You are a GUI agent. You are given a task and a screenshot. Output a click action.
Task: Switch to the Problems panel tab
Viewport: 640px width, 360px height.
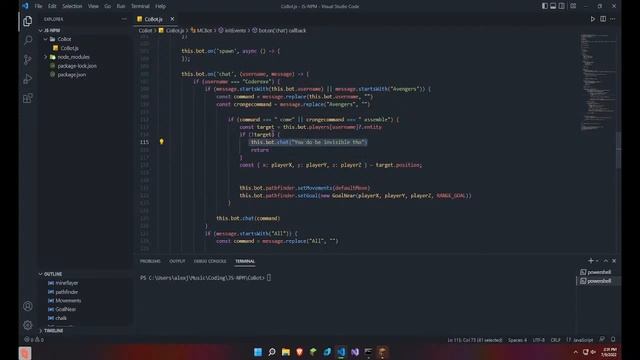[x=150, y=261]
